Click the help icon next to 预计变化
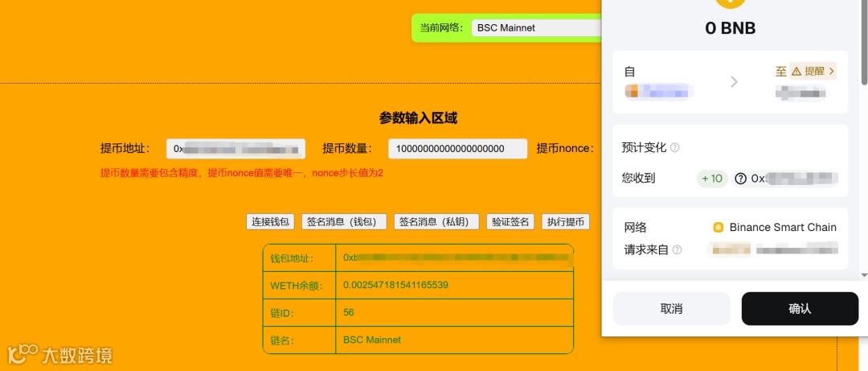Image resolution: width=868 pixels, height=371 pixels. 675,148
